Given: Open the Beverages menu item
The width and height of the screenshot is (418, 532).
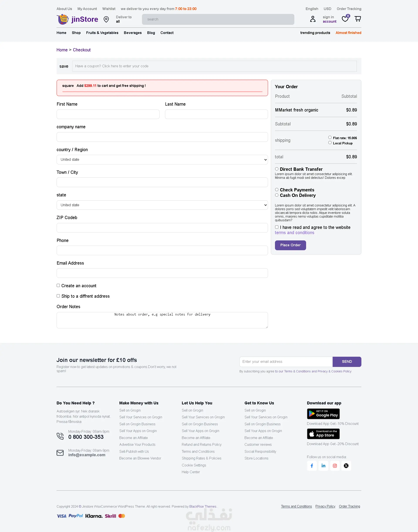Looking at the screenshot, I should pos(133,33).
